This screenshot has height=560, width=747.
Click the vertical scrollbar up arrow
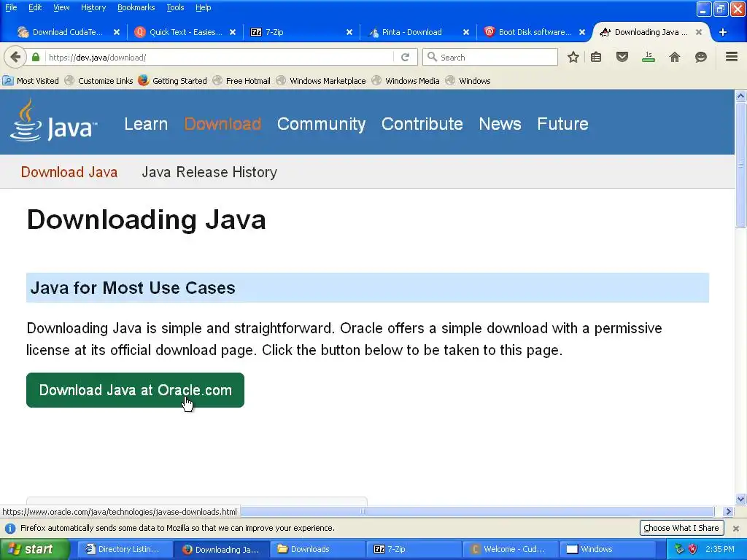[740, 96]
